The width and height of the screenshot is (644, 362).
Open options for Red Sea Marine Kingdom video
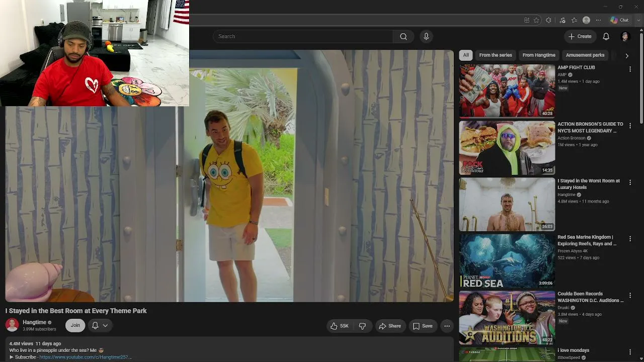[x=630, y=239]
